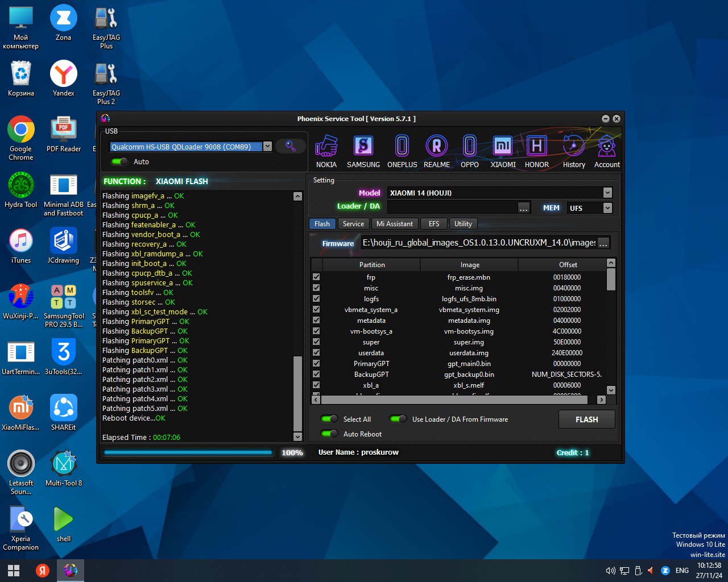Viewport: 728px width, 582px height.
Task: Open the OPPO brand section
Action: pos(470,151)
